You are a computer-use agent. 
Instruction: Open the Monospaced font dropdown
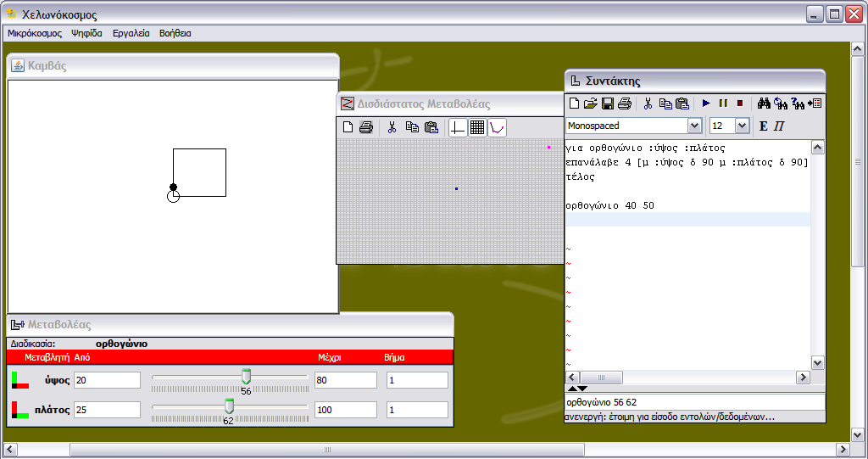coord(695,126)
